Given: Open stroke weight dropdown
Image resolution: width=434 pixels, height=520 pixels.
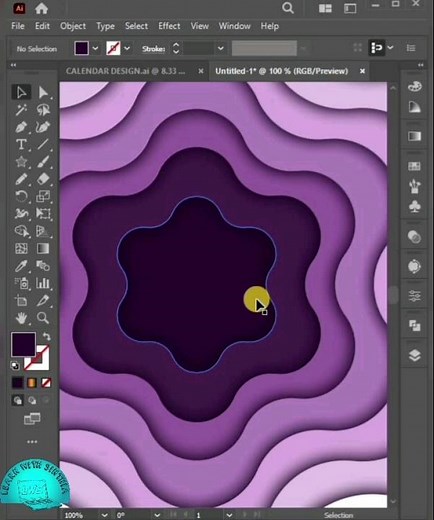Looking at the screenshot, I should pos(220,48).
